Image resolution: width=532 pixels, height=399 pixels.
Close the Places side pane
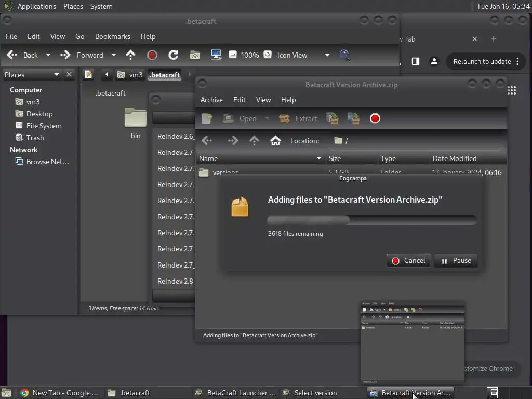pyautogui.click(x=69, y=74)
